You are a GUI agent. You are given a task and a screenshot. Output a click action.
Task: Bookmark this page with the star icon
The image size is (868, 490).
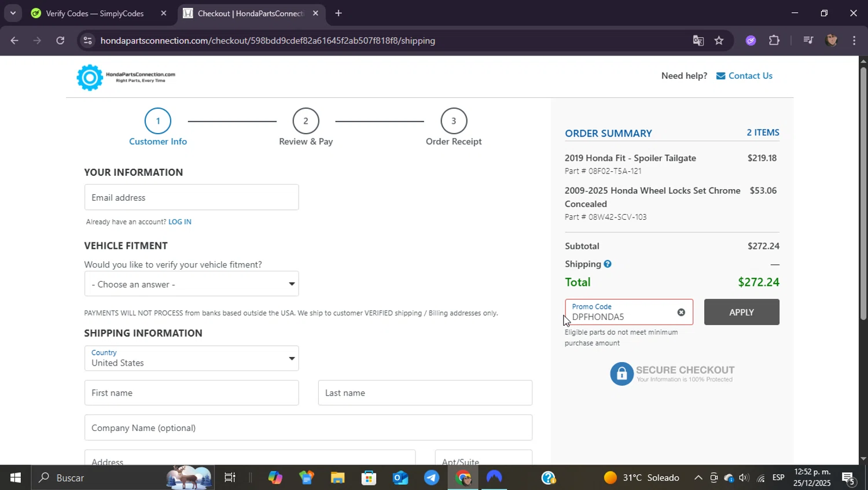tap(719, 40)
